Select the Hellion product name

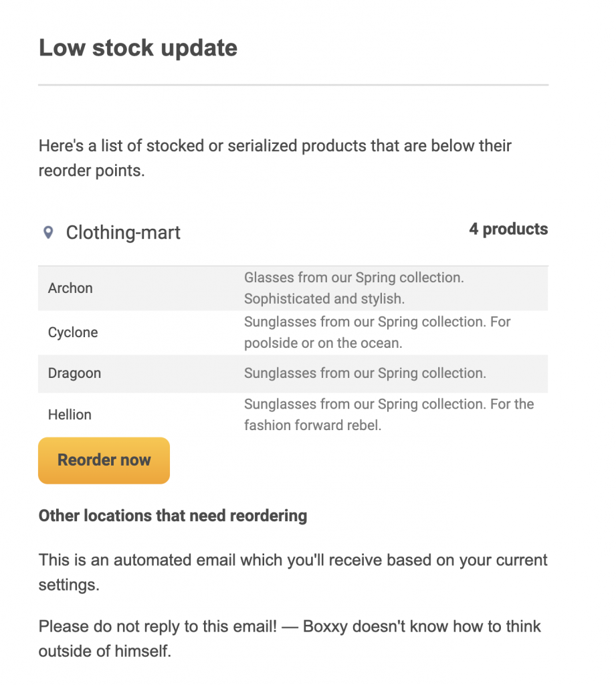pyautogui.click(x=70, y=415)
